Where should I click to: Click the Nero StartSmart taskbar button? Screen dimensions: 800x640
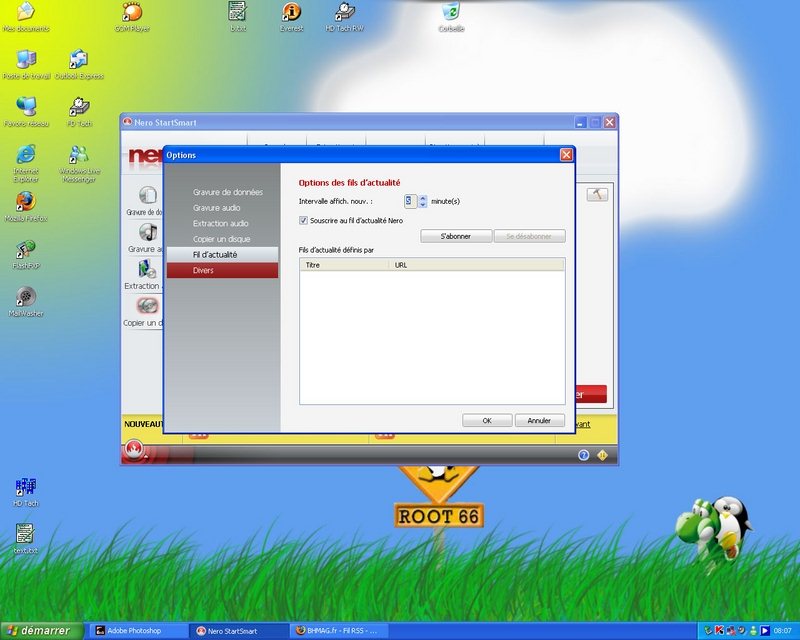[238, 631]
